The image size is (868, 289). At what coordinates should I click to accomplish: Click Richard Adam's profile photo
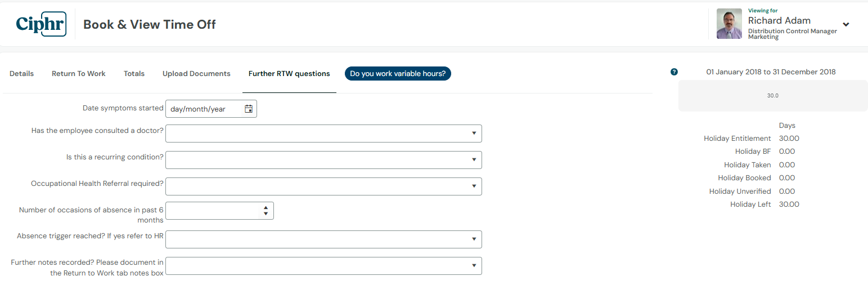pos(729,24)
